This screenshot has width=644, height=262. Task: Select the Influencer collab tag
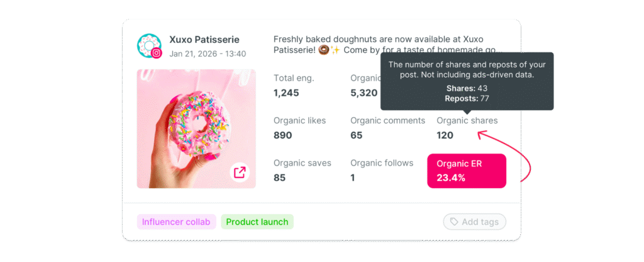[x=177, y=222]
